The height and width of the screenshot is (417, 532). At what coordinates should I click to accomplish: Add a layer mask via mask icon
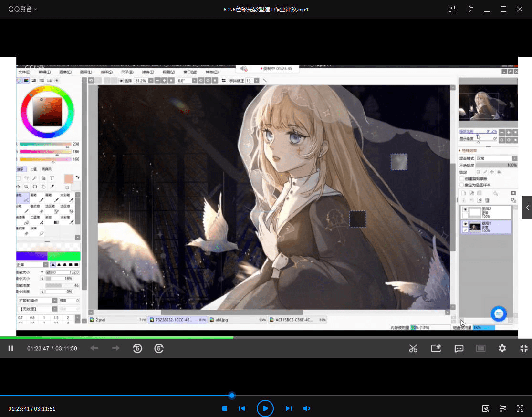tap(513, 193)
